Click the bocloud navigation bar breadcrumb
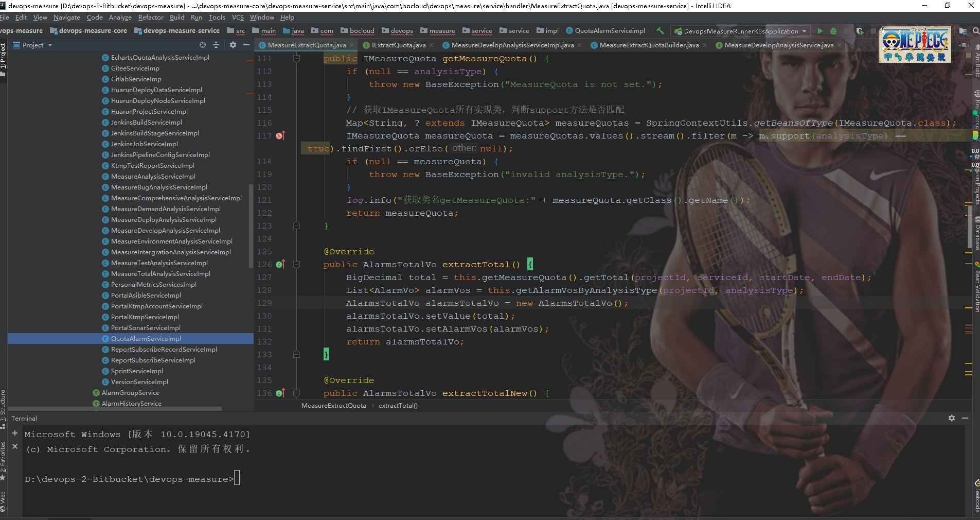 coord(358,31)
